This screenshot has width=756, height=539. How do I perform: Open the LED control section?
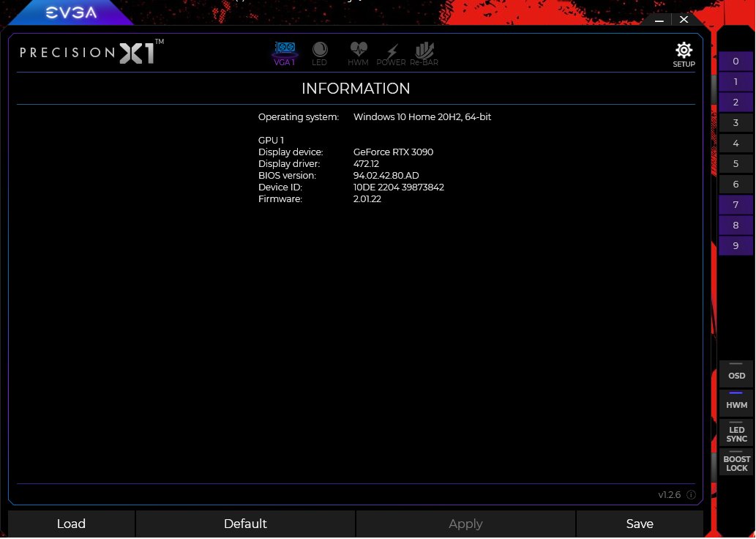click(x=319, y=53)
